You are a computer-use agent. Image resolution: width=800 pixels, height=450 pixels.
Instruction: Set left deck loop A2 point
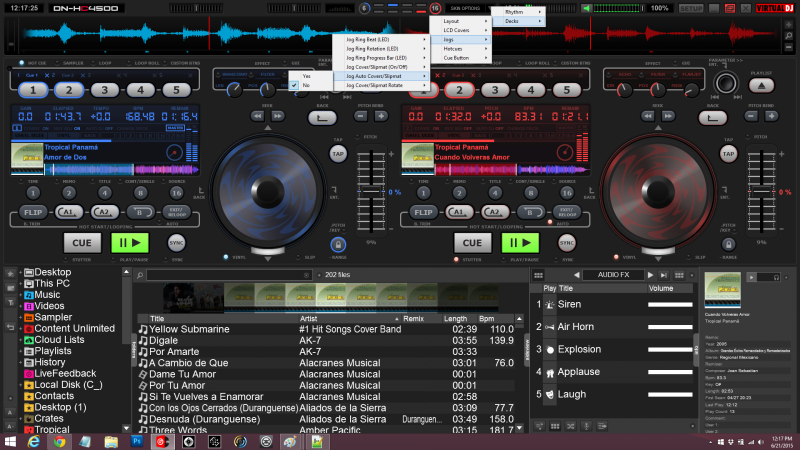click(x=105, y=212)
